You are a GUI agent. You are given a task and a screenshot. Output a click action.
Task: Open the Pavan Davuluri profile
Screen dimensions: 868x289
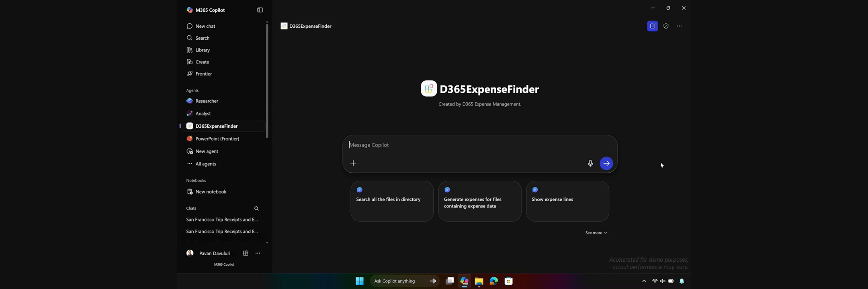click(209, 253)
